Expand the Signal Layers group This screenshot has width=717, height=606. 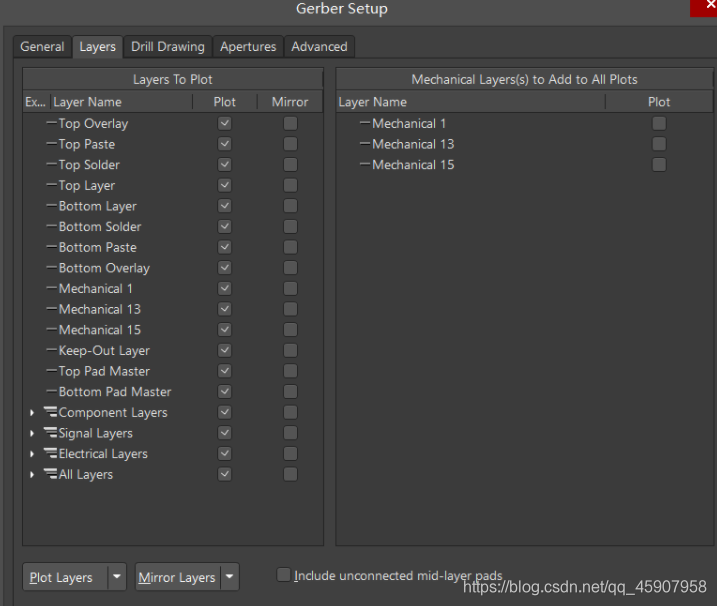(32, 433)
